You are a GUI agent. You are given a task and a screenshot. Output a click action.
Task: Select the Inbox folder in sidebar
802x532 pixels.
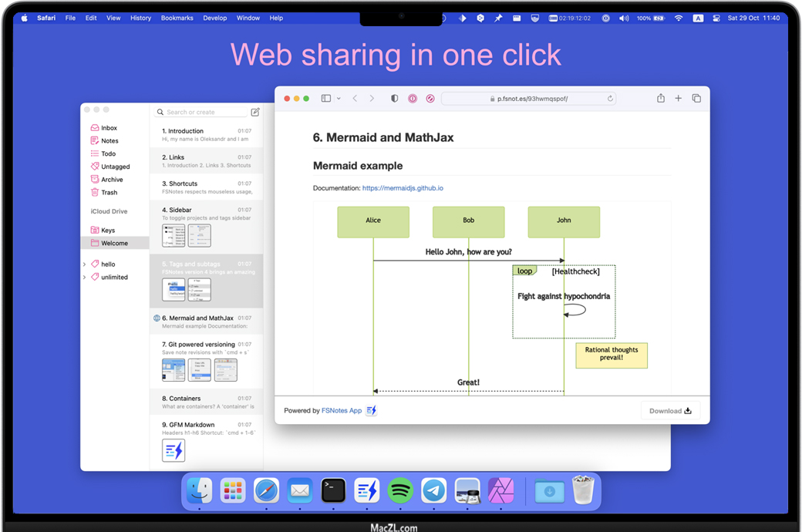(109, 128)
